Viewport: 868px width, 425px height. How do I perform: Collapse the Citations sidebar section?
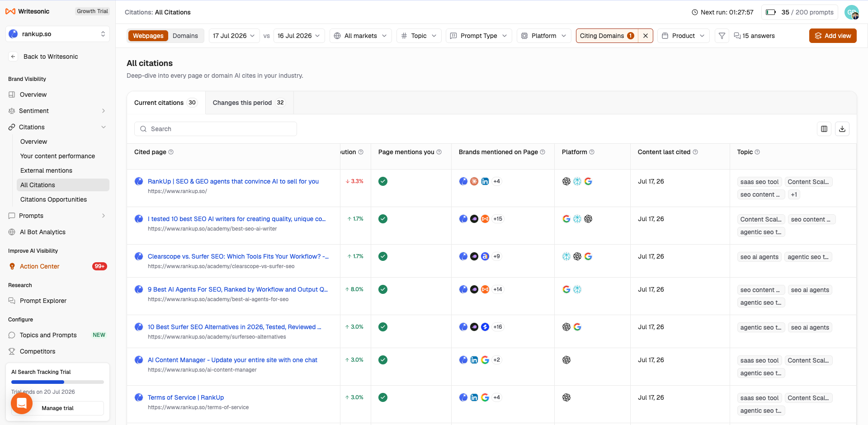tap(104, 127)
